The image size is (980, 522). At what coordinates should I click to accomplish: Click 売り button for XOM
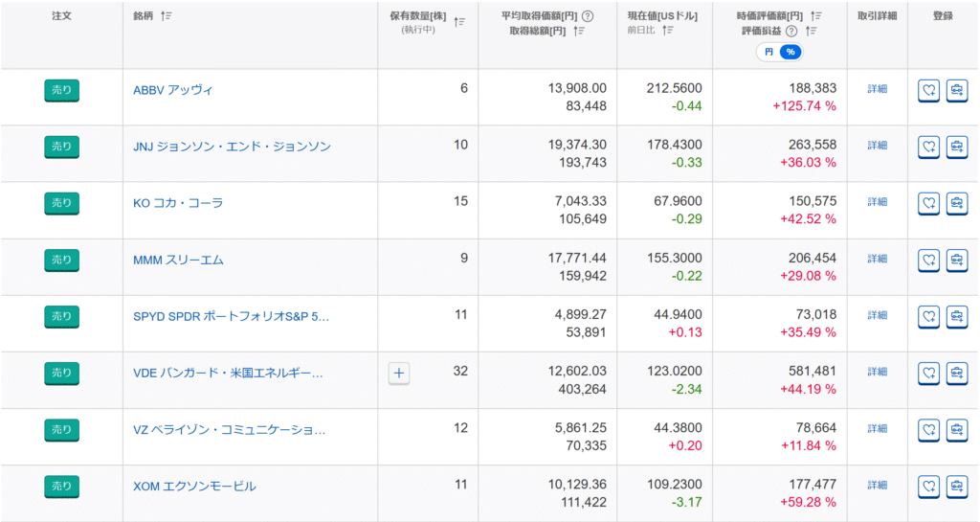[61, 487]
